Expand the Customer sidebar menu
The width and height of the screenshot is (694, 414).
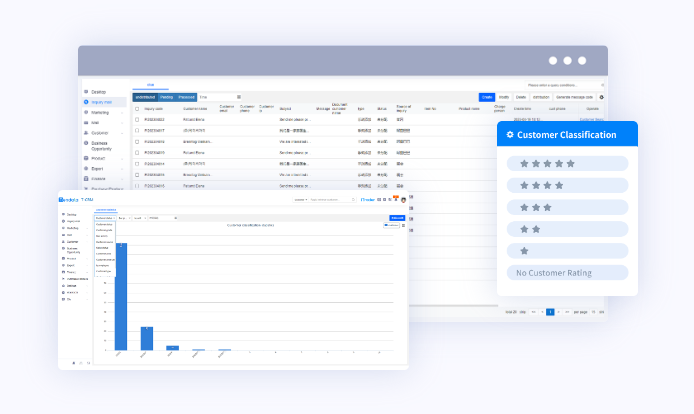coord(101,132)
